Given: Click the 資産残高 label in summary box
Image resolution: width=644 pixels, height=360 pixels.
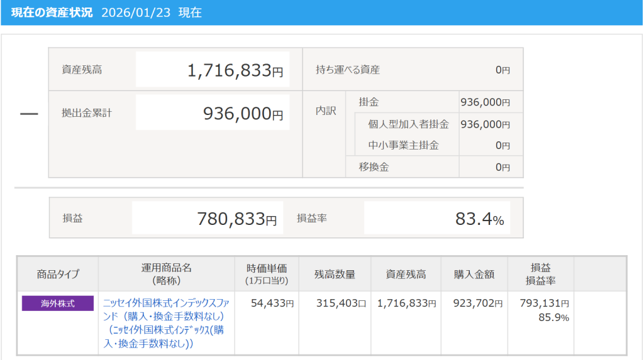Looking at the screenshot, I should click(82, 70).
